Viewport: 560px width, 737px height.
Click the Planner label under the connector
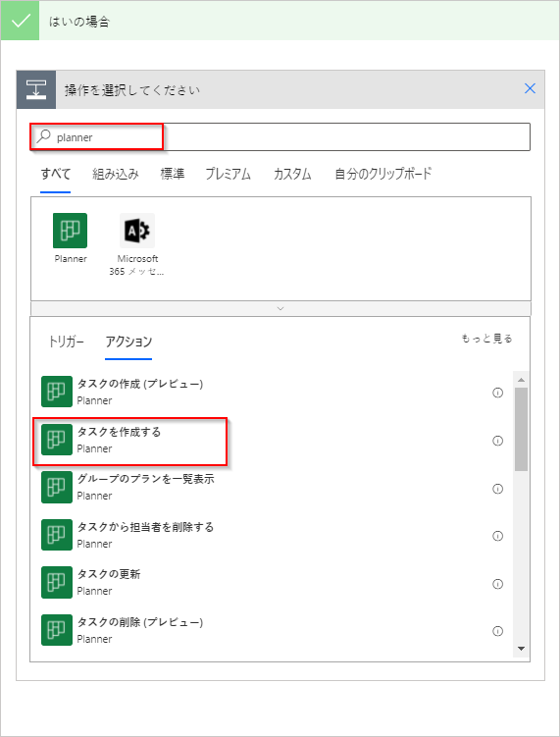pos(71,258)
